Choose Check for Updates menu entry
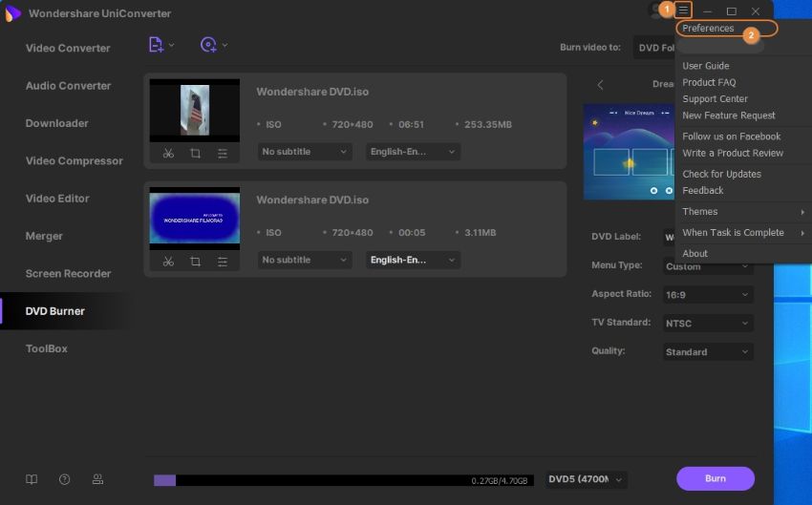 721,174
